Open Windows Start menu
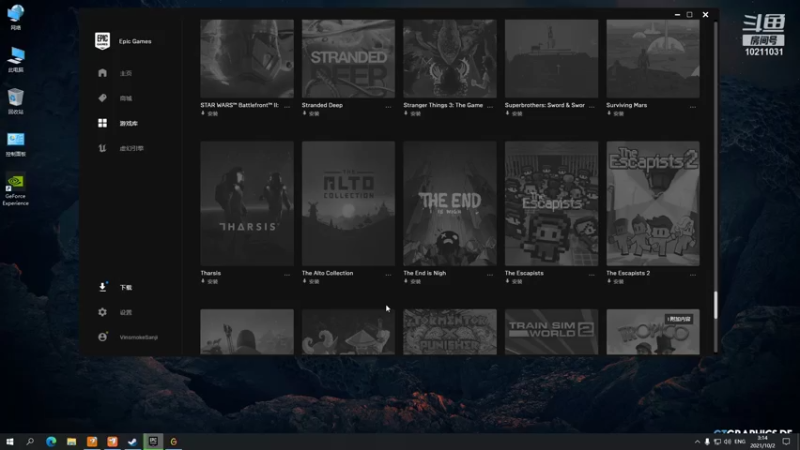800x450 pixels. click(10, 441)
